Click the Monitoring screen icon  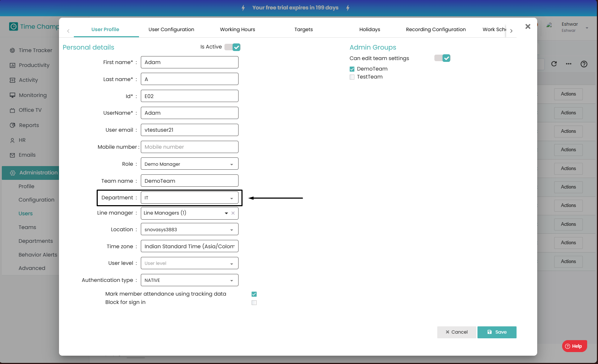tap(12, 95)
